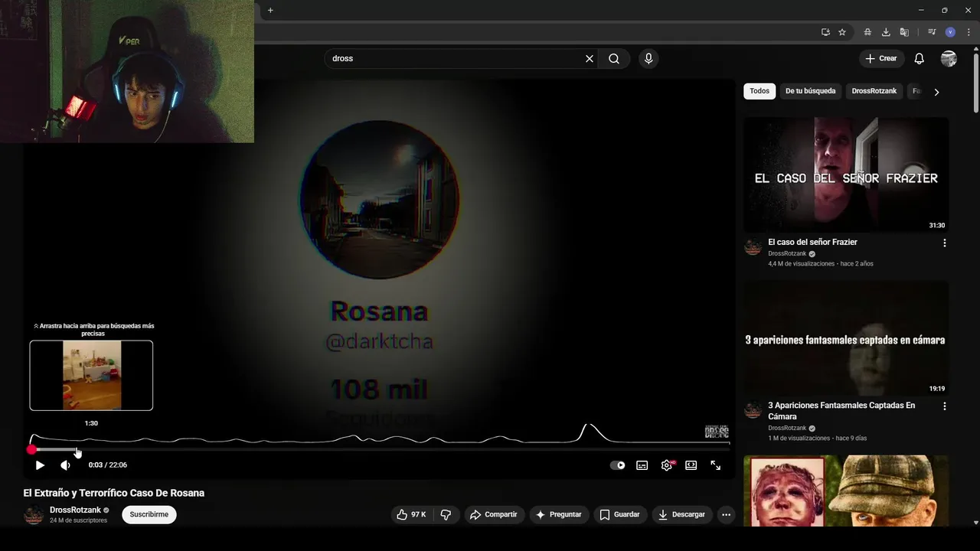
Task: Start voice search with the microphone icon
Action: [x=648, y=59]
